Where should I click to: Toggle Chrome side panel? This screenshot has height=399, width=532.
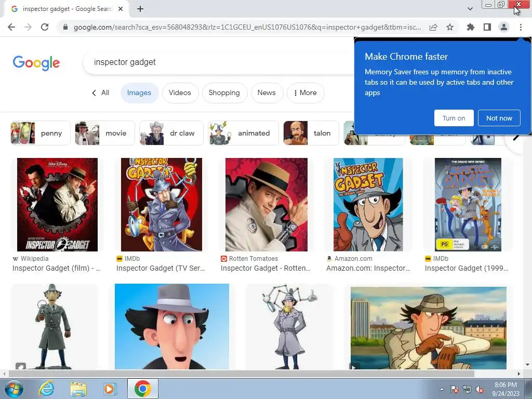point(487,27)
